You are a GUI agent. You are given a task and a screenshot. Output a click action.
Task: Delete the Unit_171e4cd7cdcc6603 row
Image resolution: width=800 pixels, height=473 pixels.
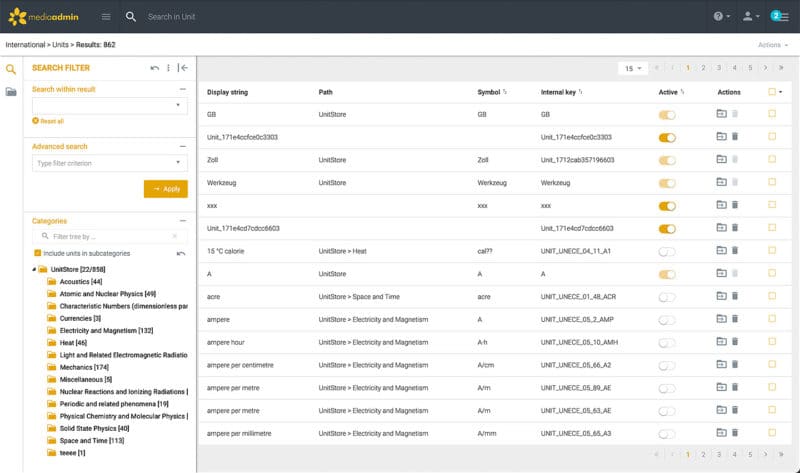735,228
